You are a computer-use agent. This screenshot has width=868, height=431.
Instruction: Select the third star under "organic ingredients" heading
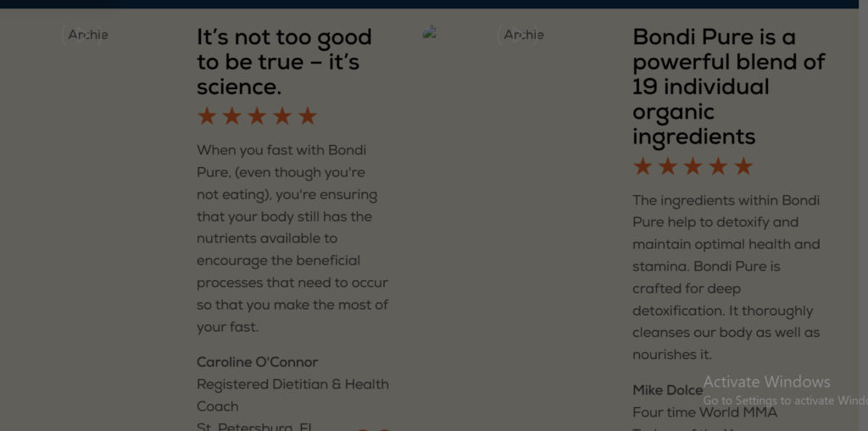[693, 166]
